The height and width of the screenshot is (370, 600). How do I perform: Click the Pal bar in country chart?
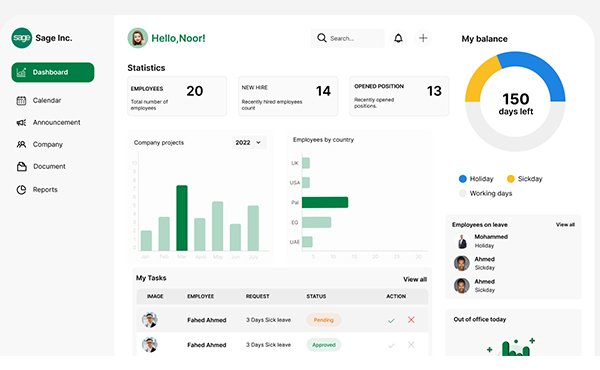click(325, 202)
